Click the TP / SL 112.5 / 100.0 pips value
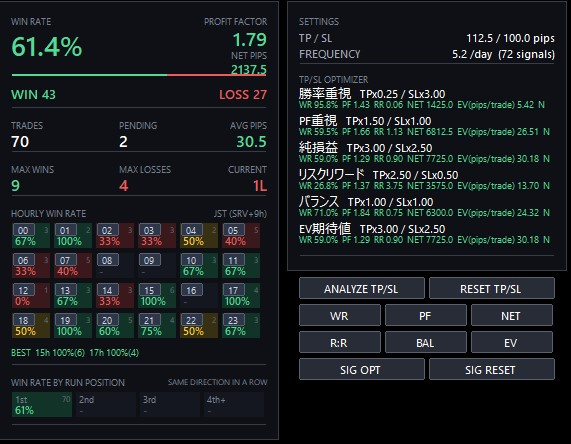The image size is (571, 444). (511, 38)
